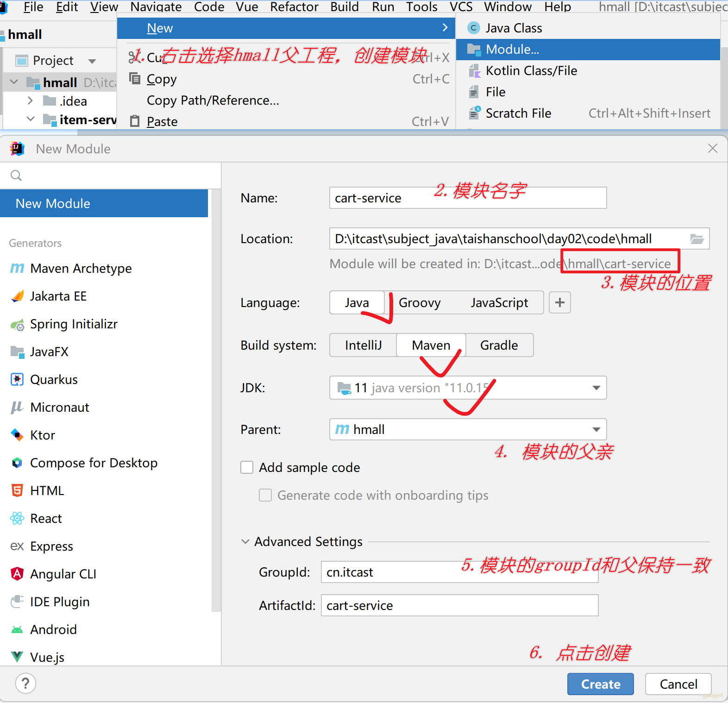The height and width of the screenshot is (703, 728).
Task: Open the Project view dropdown
Action: click(x=92, y=61)
